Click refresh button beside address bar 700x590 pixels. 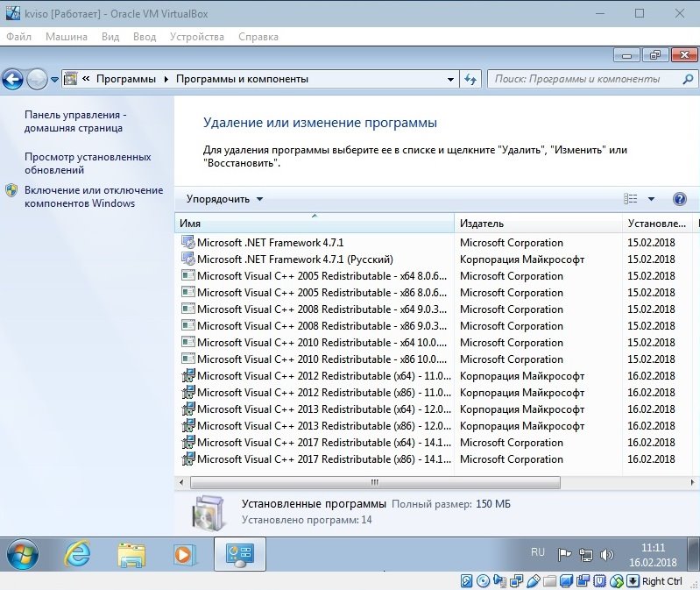(470, 80)
